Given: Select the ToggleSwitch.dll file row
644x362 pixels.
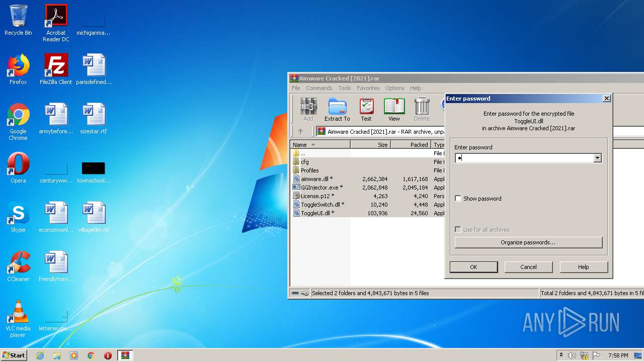Looking at the screenshot, I should tap(367, 205).
